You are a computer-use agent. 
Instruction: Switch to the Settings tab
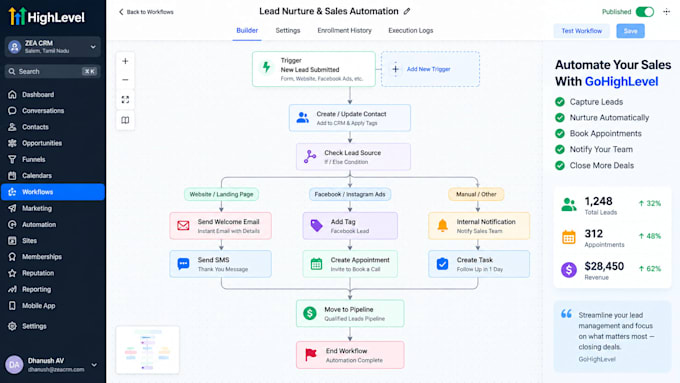[288, 30]
